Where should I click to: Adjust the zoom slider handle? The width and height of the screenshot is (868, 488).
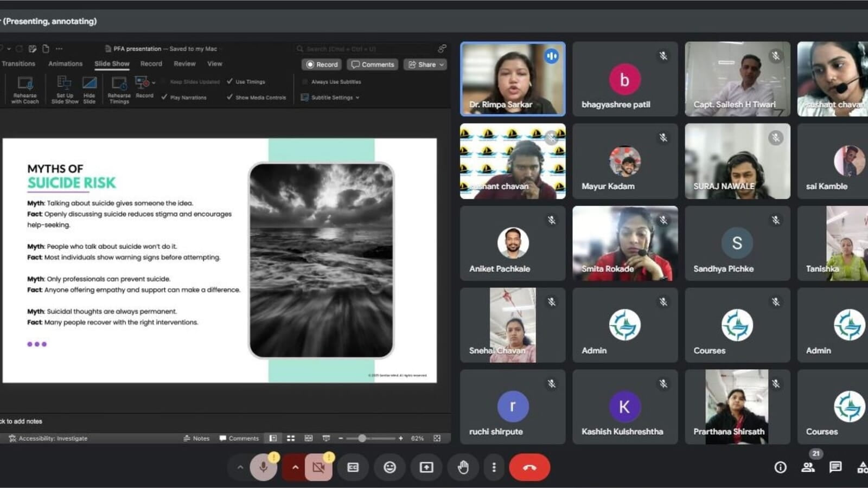(362, 438)
